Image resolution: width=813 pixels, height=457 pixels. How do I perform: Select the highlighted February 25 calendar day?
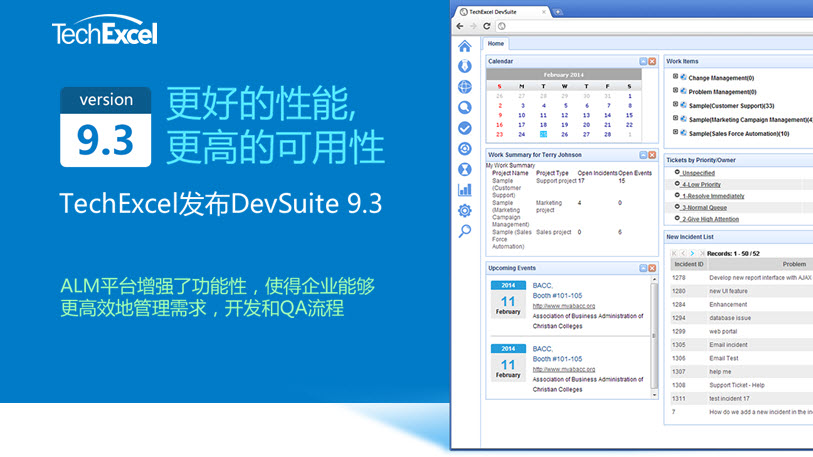(543, 134)
